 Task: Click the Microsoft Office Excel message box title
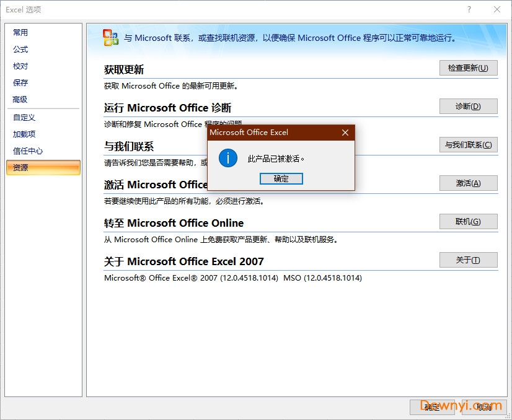(x=249, y=133)
